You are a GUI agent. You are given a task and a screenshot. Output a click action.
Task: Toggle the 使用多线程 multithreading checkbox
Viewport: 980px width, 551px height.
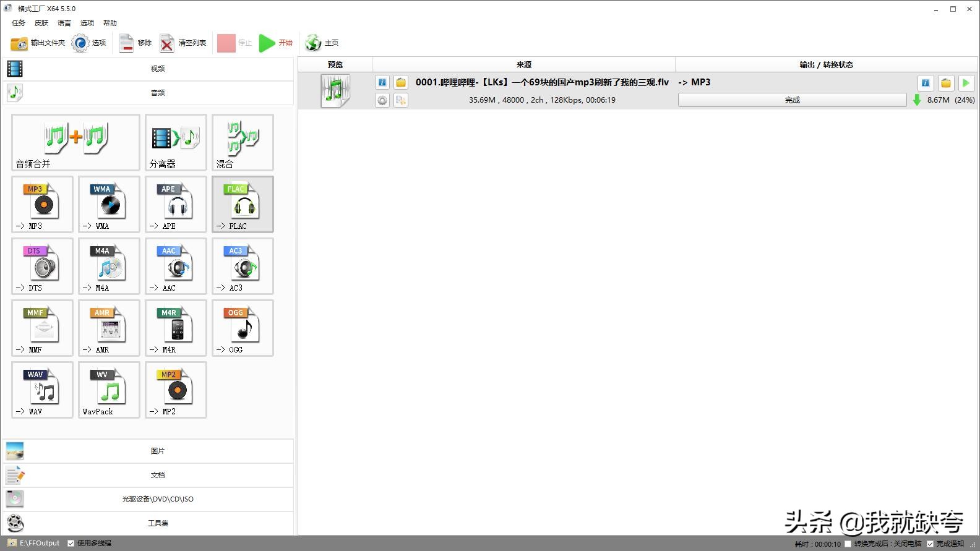(x=71, y=544)
